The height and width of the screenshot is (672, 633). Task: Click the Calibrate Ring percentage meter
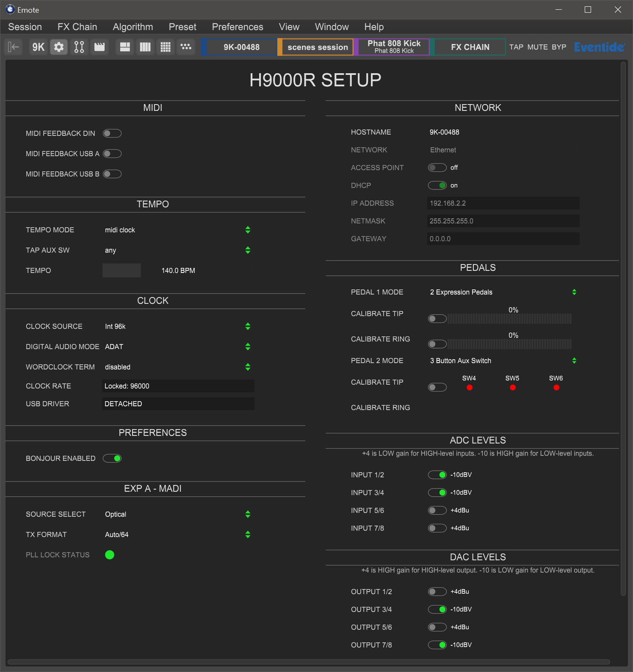510,344
